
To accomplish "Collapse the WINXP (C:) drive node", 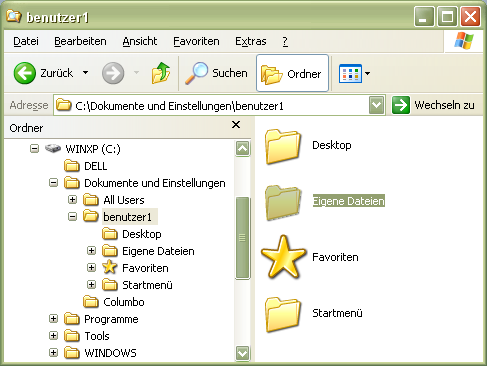I will coord(34,148).
